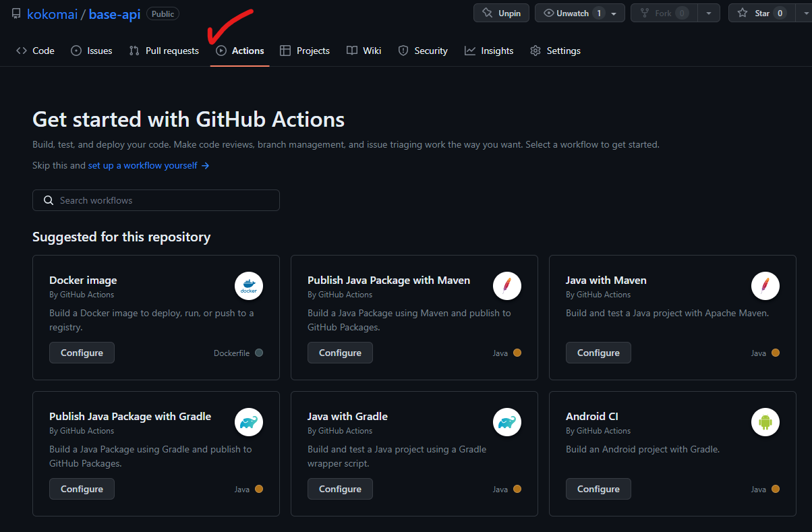Click the Gradle elephant icon on Publish Java Package
This screenshot has height=532, width=812.
249,422
